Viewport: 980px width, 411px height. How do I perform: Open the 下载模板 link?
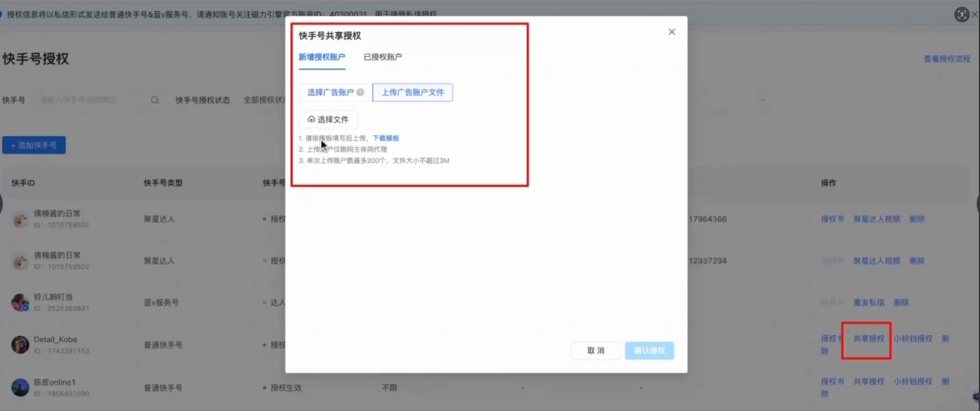coord(386,138)
